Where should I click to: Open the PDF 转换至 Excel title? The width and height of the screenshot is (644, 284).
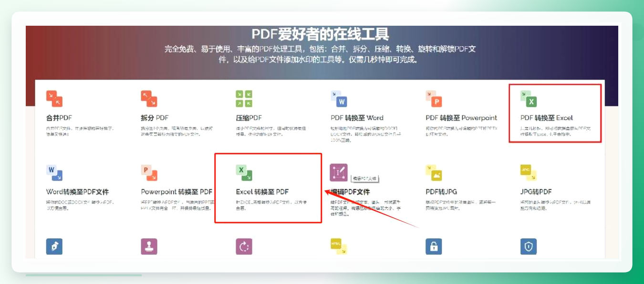[547, 118]
